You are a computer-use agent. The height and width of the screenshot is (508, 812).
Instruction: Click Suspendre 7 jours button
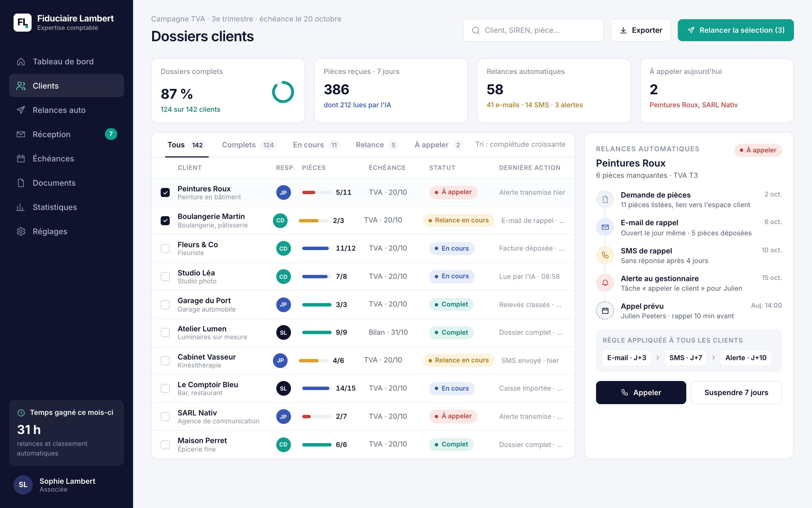click(x=736, y=392)
